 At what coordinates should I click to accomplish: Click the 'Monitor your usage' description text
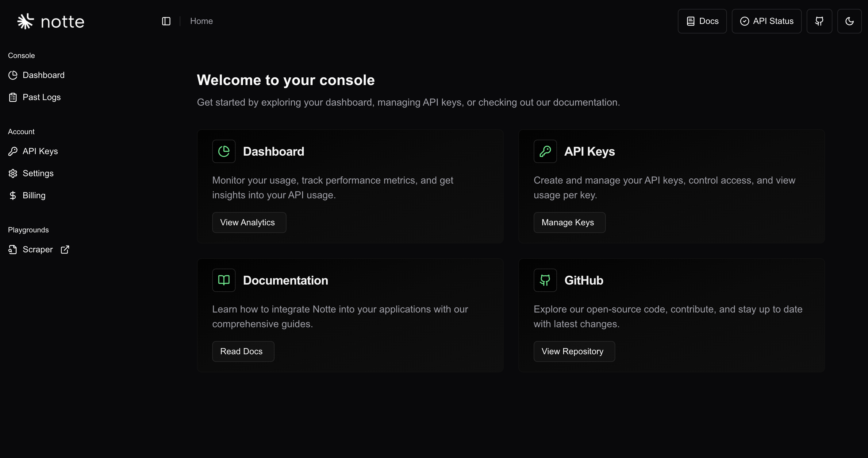[332, 188]
